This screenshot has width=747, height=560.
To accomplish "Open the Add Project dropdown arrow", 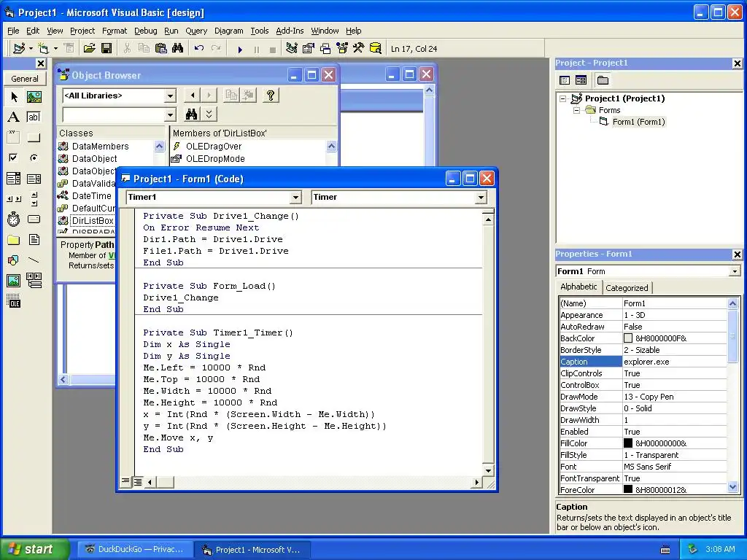I will pos(31,49).
